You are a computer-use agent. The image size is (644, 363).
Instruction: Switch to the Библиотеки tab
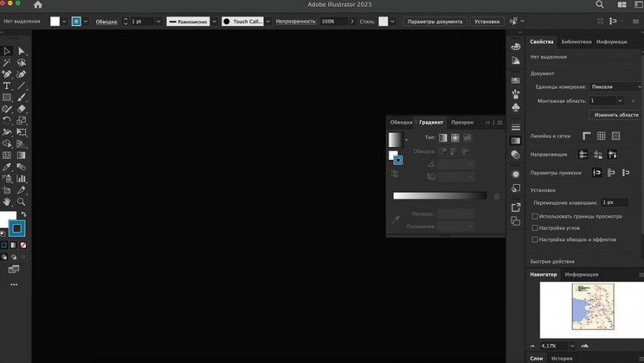pyautogui.click(x=577, y=42)
